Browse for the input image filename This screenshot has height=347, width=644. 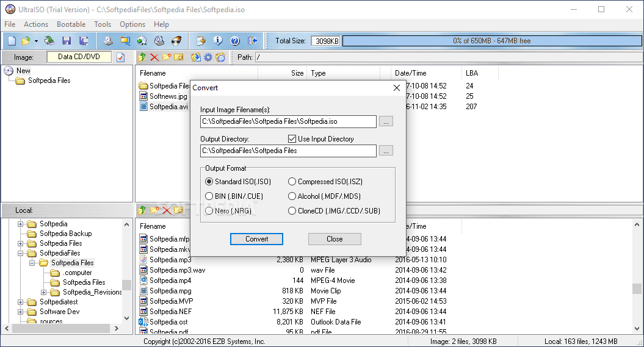[x=386, y=121]
